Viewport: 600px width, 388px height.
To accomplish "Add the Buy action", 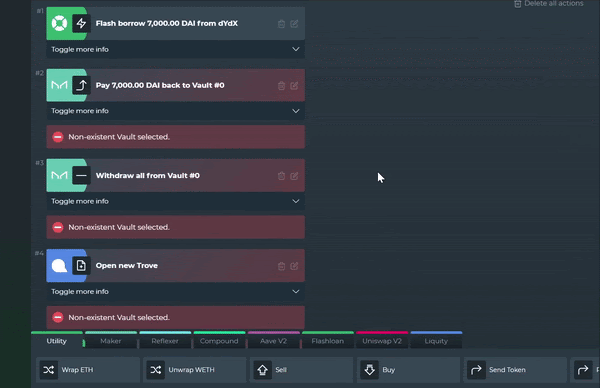I will point(408,370).
